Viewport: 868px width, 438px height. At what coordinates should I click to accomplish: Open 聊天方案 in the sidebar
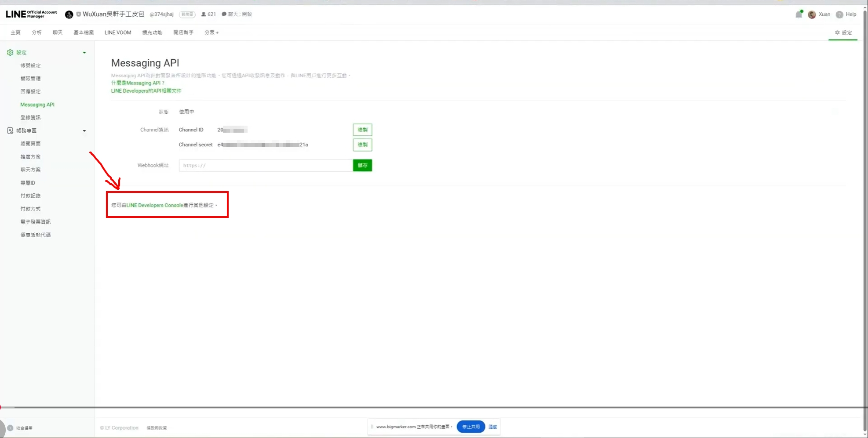tap(30, 170)
